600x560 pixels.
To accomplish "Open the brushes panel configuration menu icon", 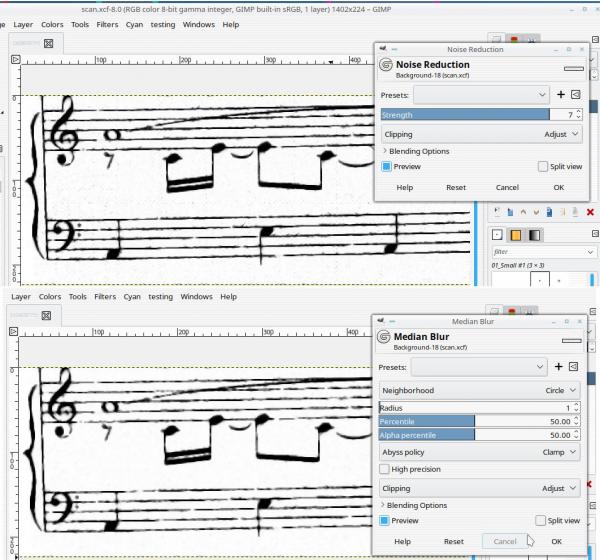I will pos(595,233).
